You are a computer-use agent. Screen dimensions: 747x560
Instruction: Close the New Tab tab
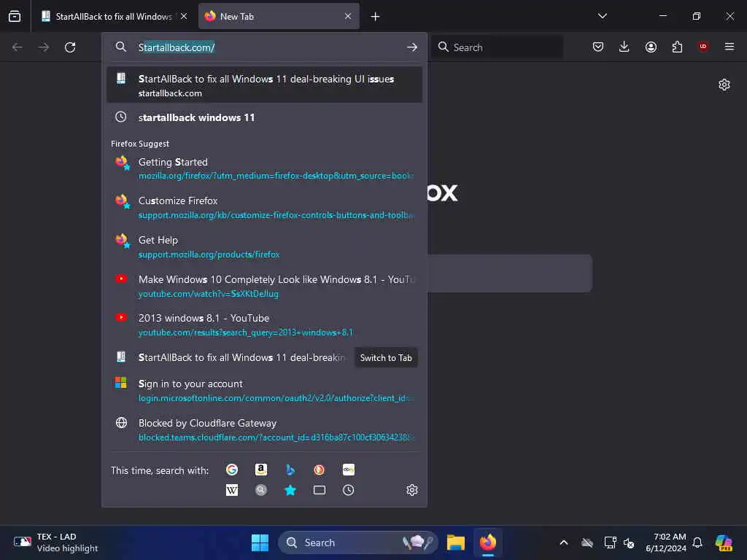tap(348, 16)
